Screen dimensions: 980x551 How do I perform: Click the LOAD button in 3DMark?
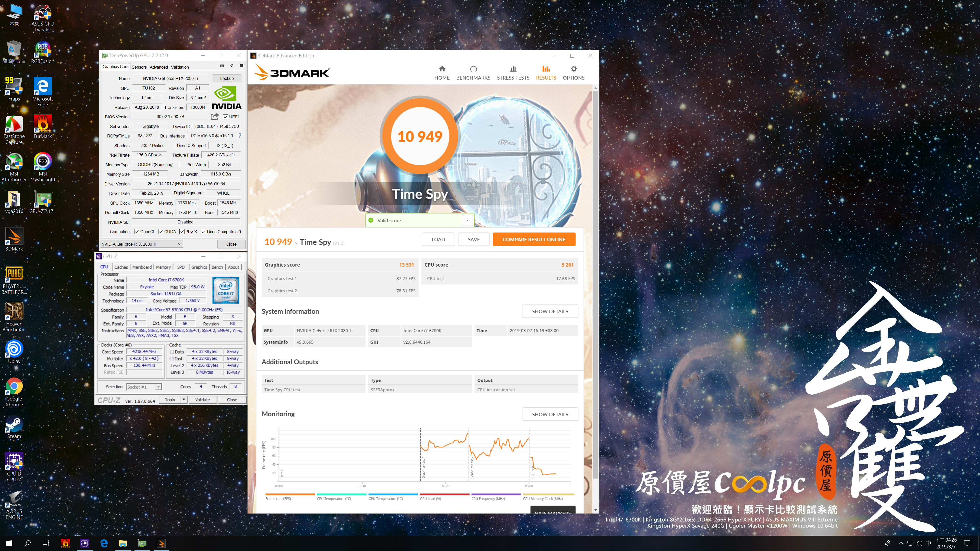[x=438, y=239]
